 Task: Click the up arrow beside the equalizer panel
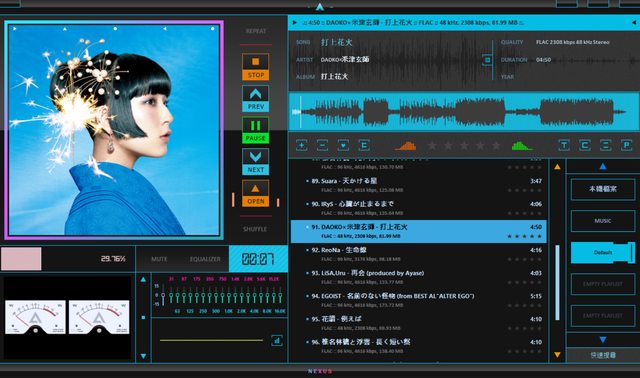pyautogui.click(x=143, y=280)
